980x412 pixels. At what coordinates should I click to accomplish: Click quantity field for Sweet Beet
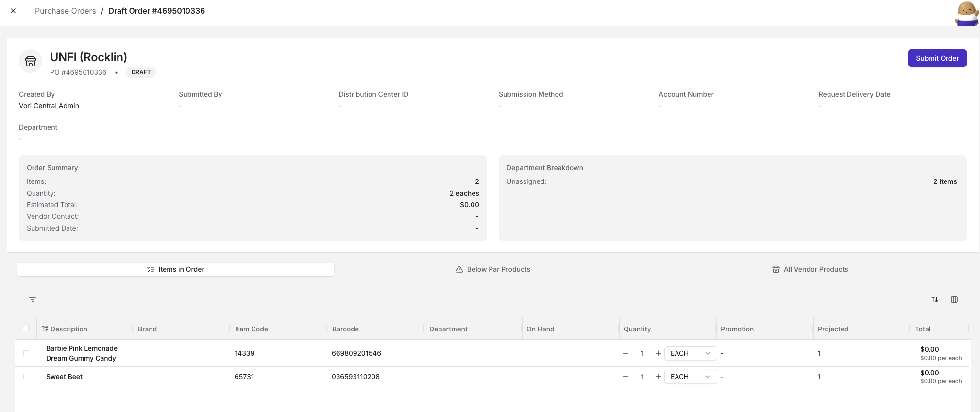click(642, 377)
